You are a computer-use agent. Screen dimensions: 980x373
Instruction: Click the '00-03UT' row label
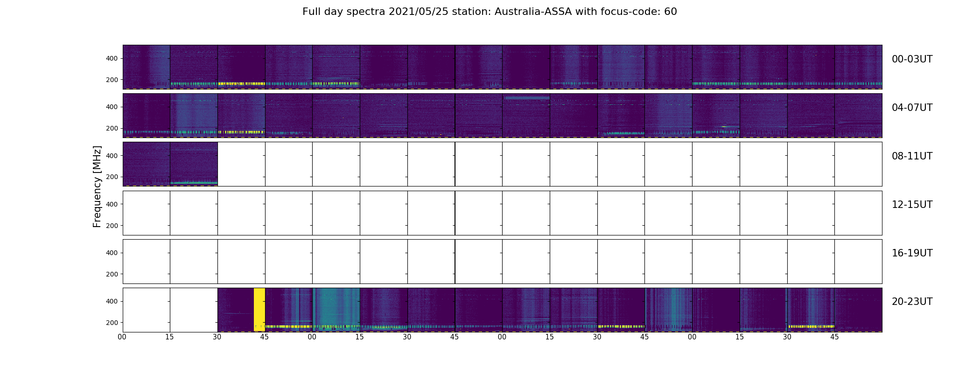[x=912, y=59]
